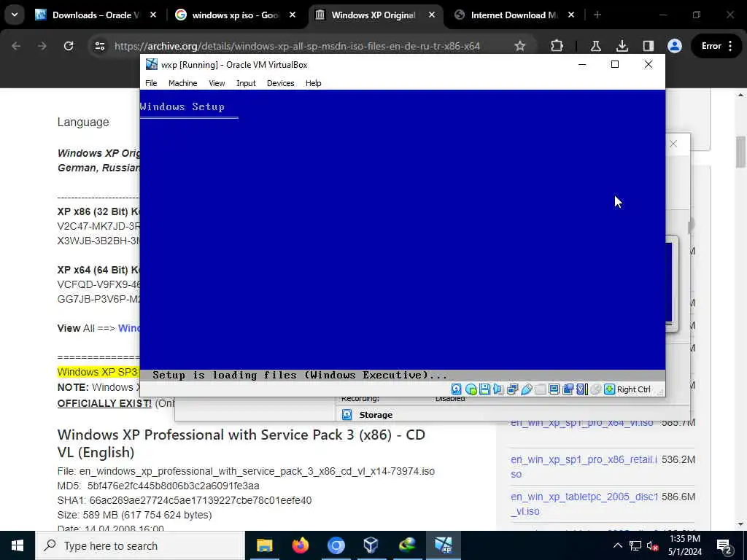Click the wxp VM taskbar icon

tap(443, 545)
